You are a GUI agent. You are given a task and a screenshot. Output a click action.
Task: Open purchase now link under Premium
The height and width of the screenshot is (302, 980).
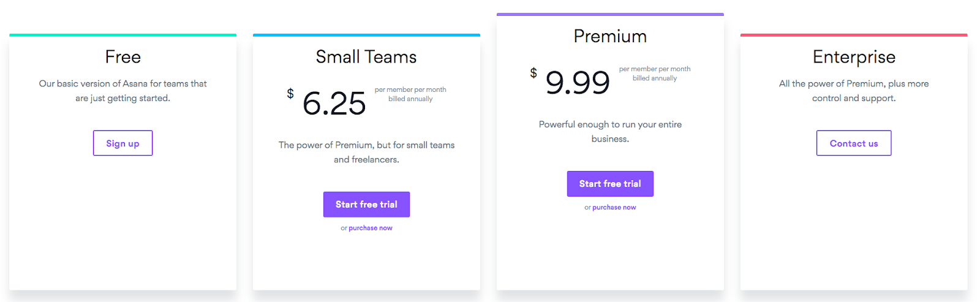614,208
